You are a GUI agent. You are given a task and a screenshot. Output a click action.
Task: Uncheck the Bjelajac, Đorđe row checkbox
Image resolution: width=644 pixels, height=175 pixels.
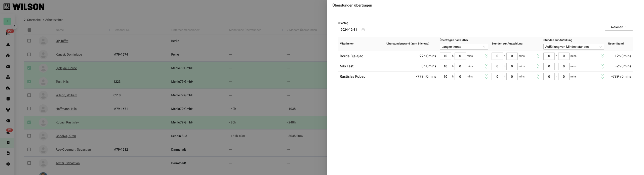pos(29,68)
